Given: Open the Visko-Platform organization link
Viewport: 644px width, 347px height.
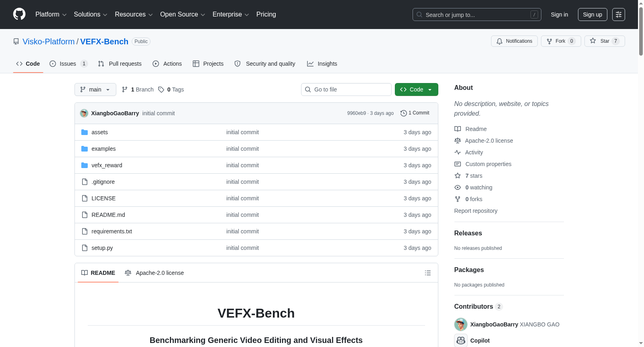Looking at the screenshot, I should click(x=49, y=42).
